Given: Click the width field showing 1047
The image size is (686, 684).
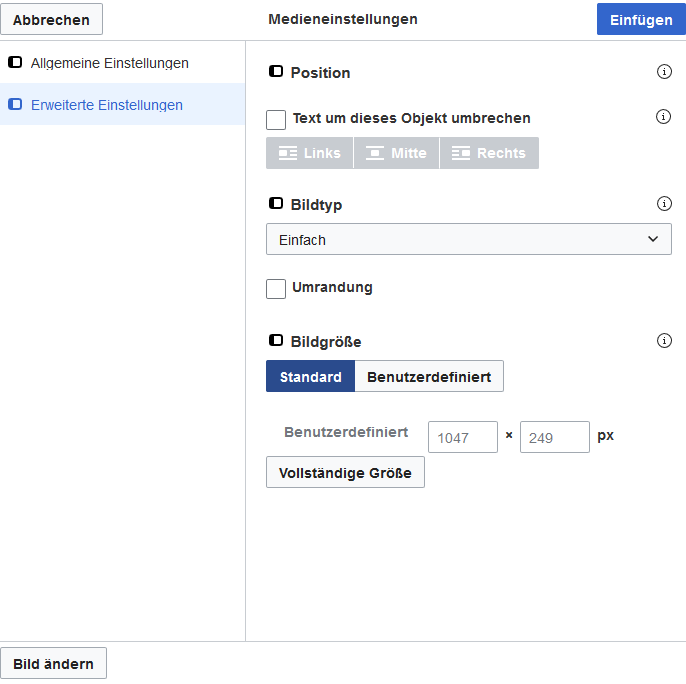Looking at the screenshot, I should pos(462,437).
